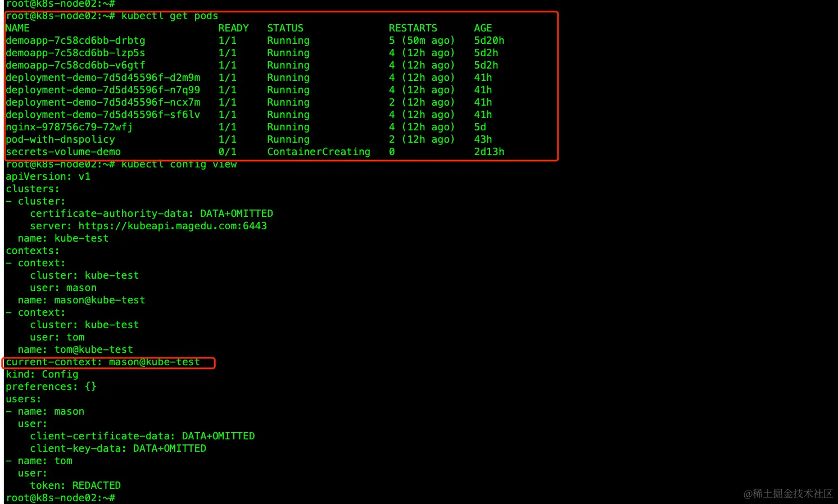Viewport: 838px width, 504px height.
Task: Click age value 5d20h
Action: pos(489,40)
